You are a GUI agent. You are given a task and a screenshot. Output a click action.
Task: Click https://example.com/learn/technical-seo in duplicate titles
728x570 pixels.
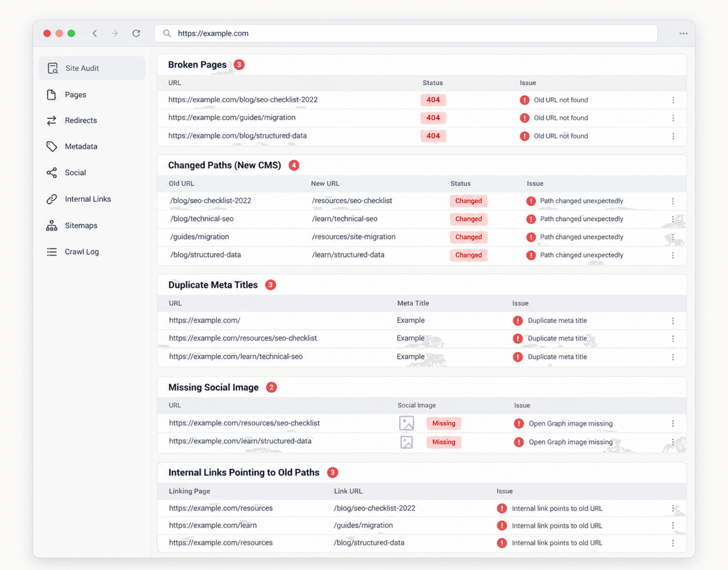tap(236, 357)
